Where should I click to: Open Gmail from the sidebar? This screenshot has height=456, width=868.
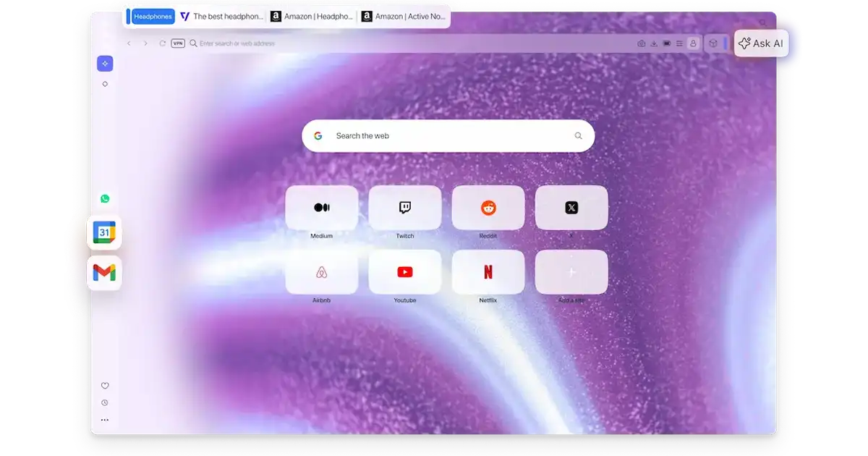[x=104, y=273]
